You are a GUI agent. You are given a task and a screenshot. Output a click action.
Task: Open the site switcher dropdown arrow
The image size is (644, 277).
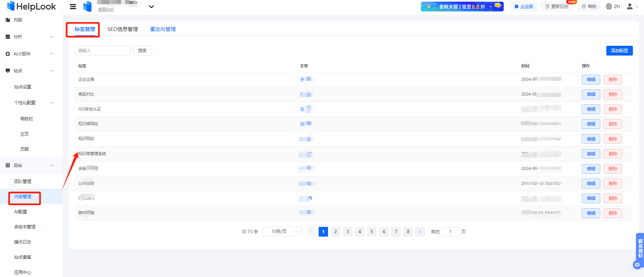coord(151,7)
